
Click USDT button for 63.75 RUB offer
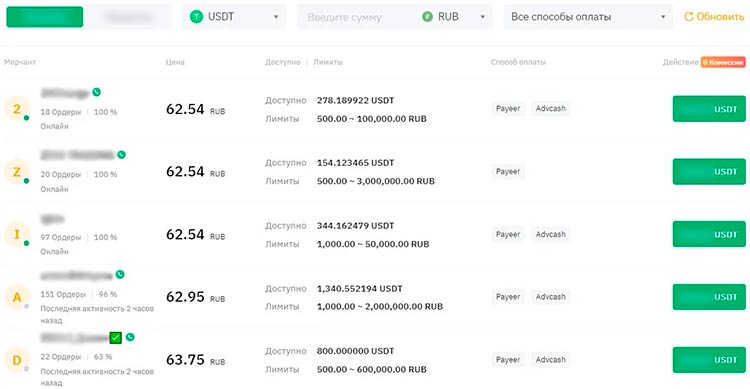click(709, 360)
